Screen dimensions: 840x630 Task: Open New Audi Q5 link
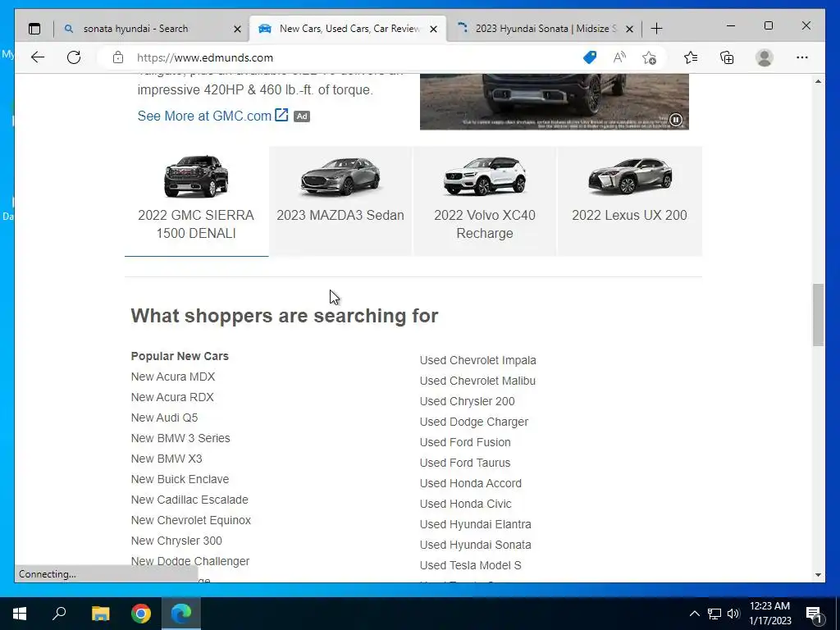164,418
